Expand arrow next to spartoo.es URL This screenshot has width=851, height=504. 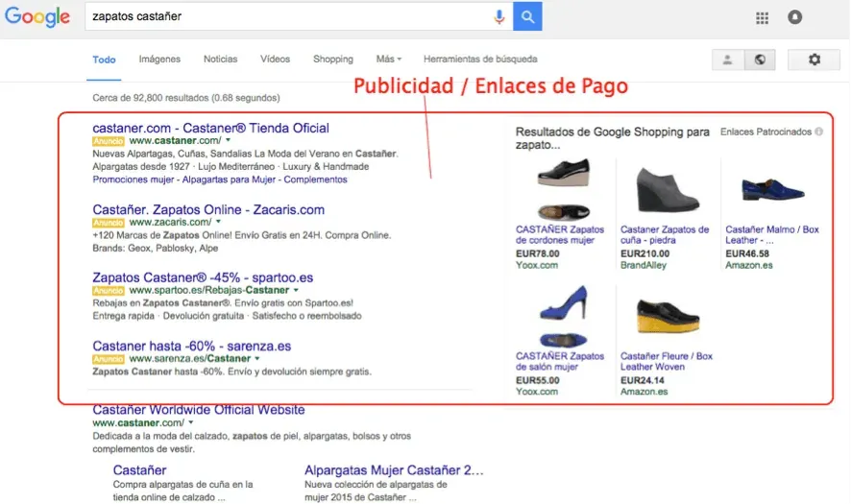coord(296,290)
